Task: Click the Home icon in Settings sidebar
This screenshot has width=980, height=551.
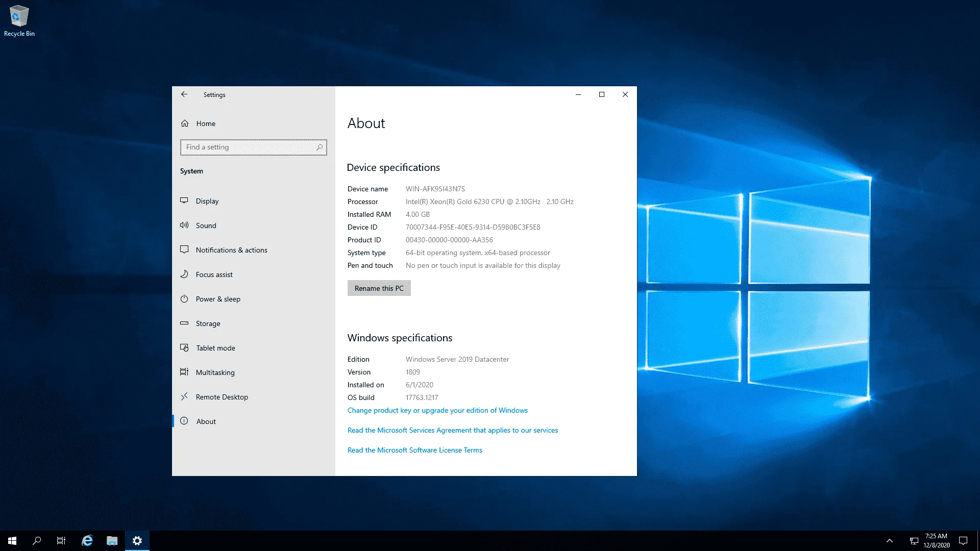Action: pyautogui.click(x=185, y=123)
